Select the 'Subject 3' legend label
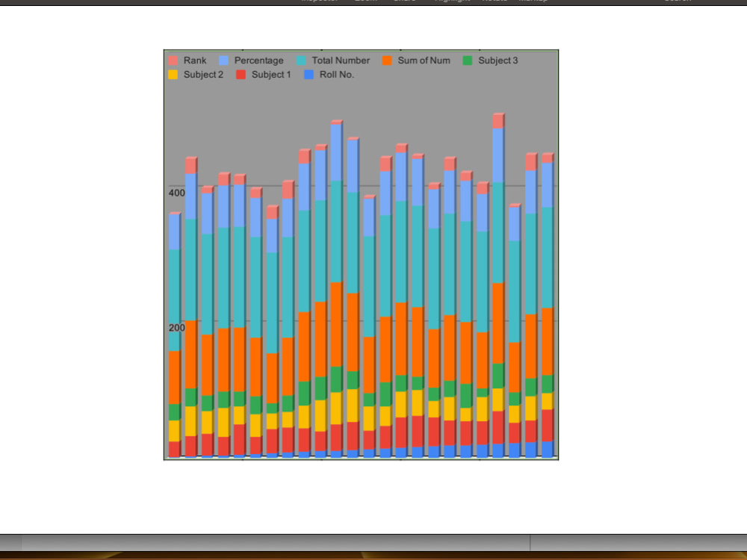Screen dimensions: 747x560 pos(498,60)
